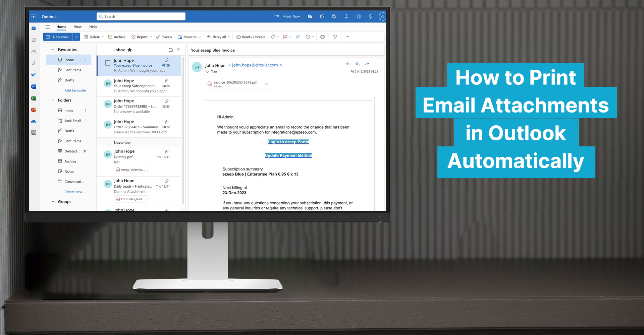Open the Help ribbon tab
This screenshot has width=644, height=335.
click(x=93, y=27)
